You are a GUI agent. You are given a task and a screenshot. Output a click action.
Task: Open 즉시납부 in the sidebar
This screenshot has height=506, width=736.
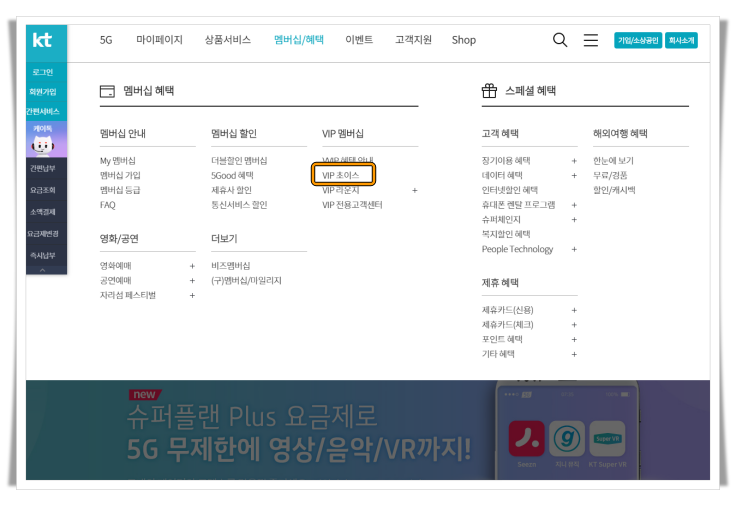tap(43, 255)
